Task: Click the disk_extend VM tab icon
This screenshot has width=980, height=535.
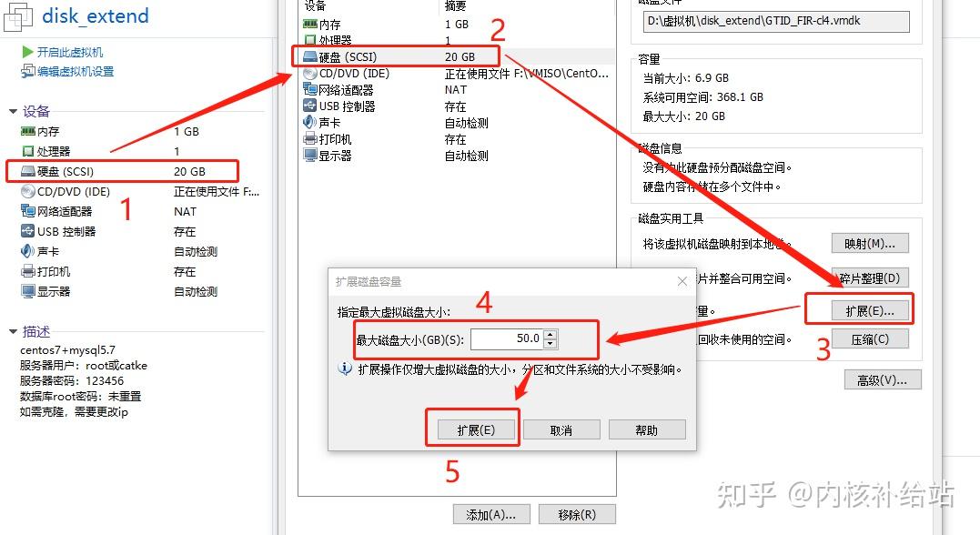Action: 18,17
